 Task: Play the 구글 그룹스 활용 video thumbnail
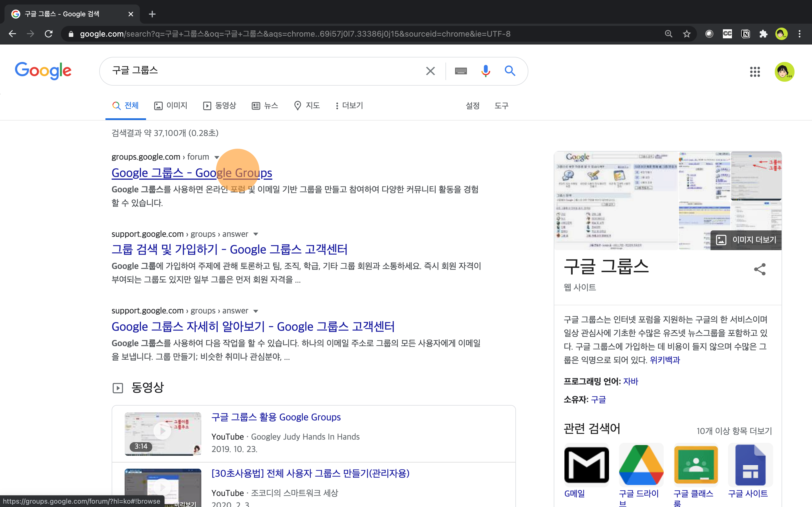(163, 431)
